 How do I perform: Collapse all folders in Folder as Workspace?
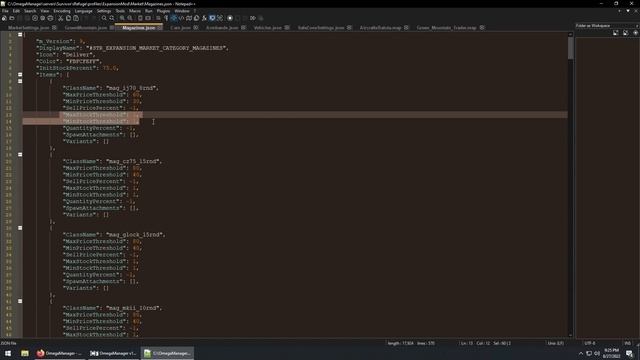click(x=626, y=33)
